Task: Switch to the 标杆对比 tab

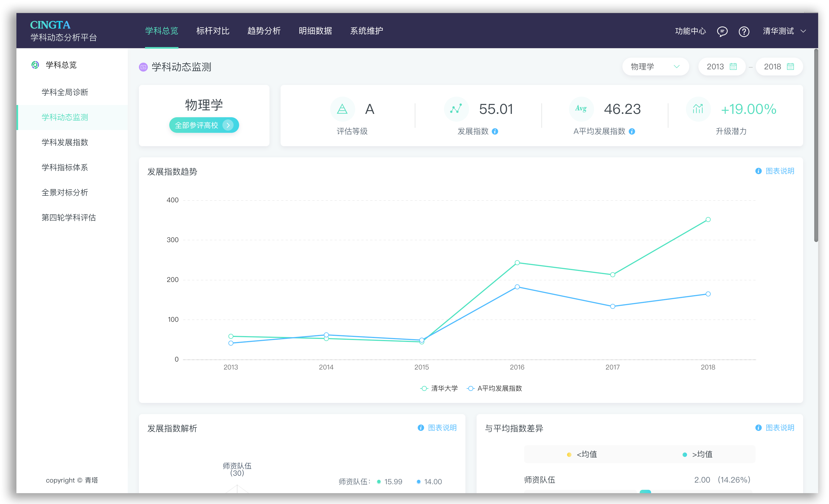Action: point(213,31)
